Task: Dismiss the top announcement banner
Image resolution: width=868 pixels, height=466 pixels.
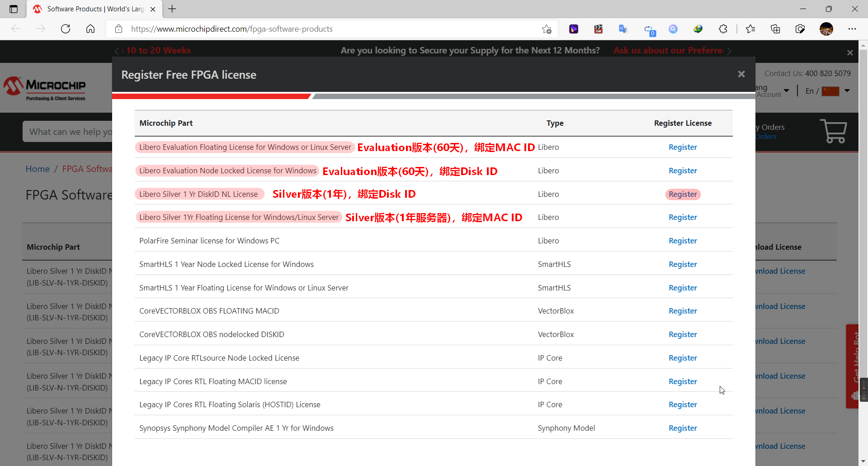Action: coord(850,53)
